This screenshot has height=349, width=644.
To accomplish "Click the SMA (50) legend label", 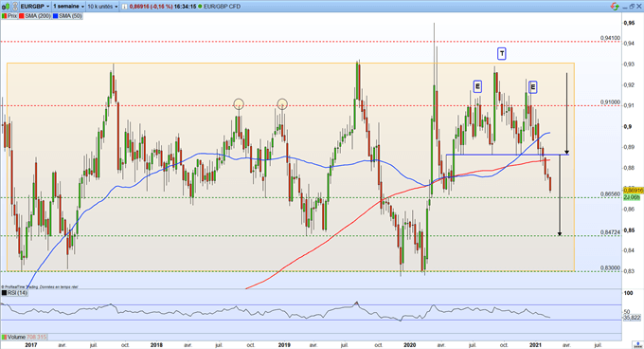I will coord(70,16).
